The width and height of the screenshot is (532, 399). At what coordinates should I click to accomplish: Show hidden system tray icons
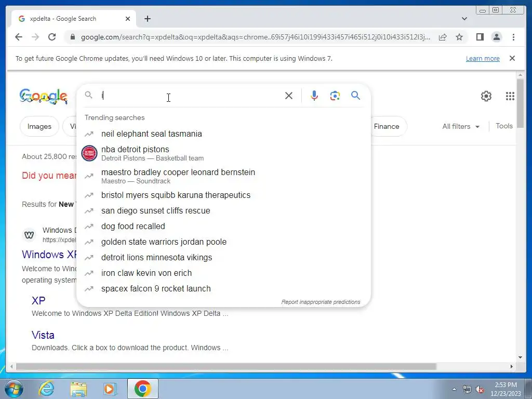pyautogui.click(x=454, y=389)
